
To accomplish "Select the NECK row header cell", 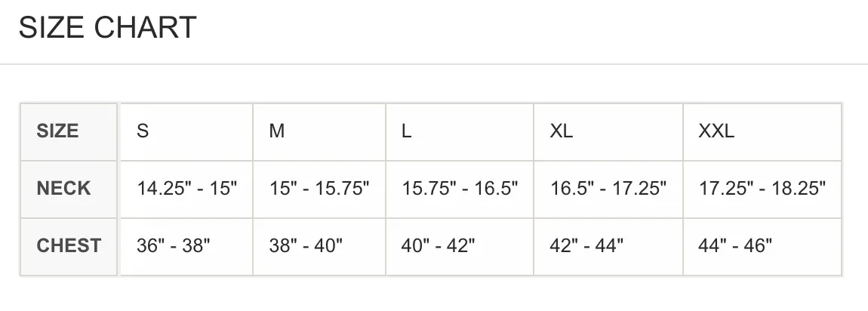I will [69, 189].
